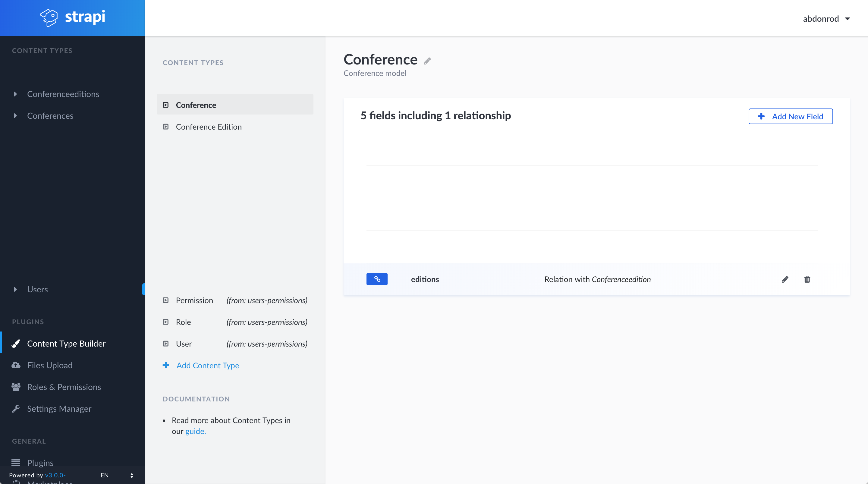Open Settings Manager

point(59,408)
